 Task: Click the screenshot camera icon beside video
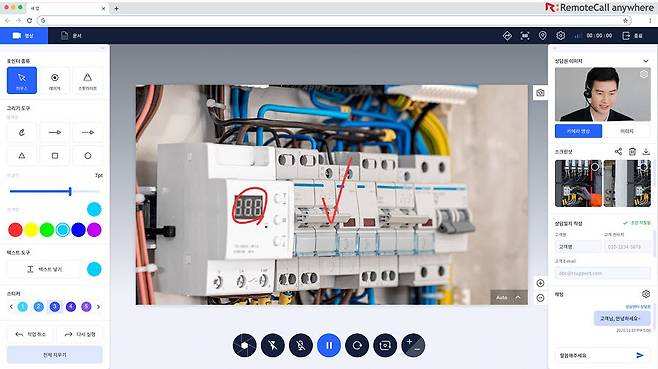click(x=540, y=93)
